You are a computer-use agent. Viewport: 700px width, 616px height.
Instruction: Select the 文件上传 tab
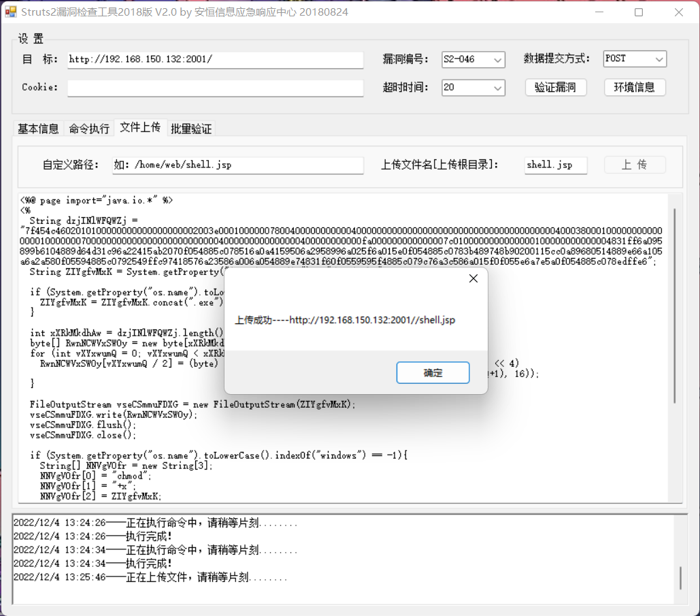click(140, 127)
